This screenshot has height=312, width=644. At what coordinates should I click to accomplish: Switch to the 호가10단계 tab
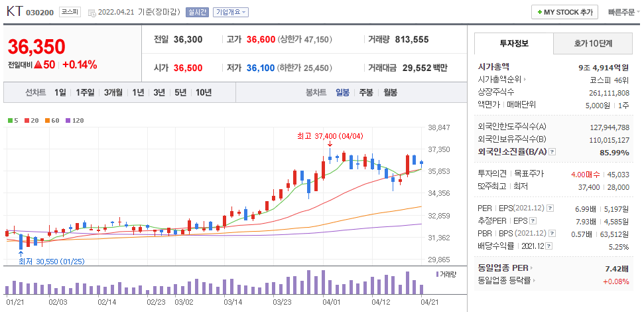pyautogui.click(x=593, y=43)
